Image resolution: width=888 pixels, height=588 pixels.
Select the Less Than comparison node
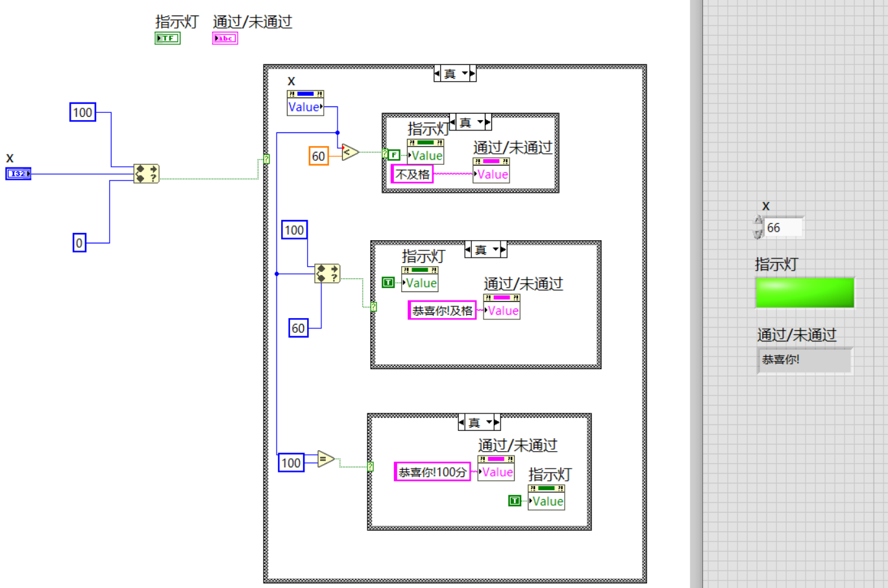tap(350, 153)
